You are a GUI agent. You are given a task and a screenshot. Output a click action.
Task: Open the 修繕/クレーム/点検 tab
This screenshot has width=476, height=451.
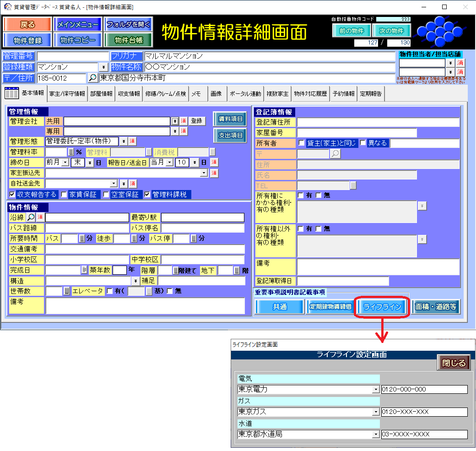[x=165, y=94]
